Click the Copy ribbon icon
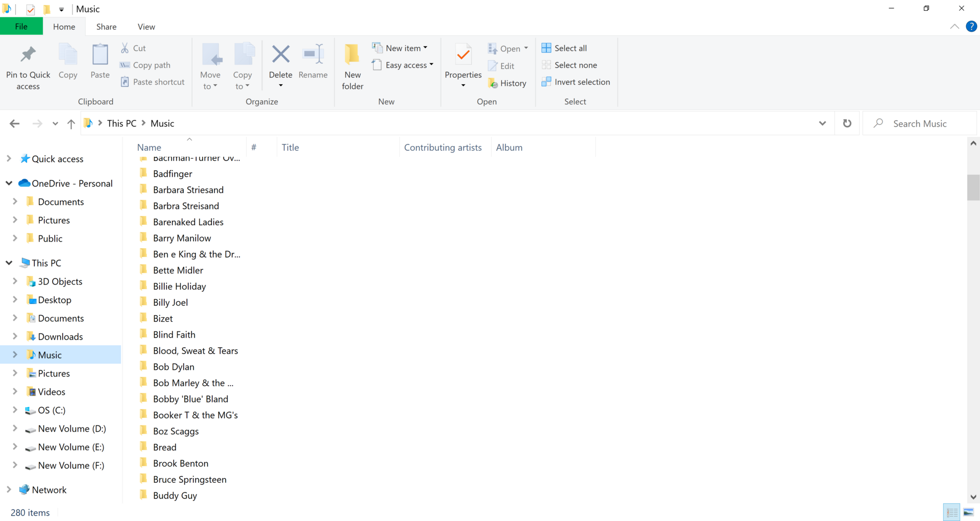 click(68, 55)
